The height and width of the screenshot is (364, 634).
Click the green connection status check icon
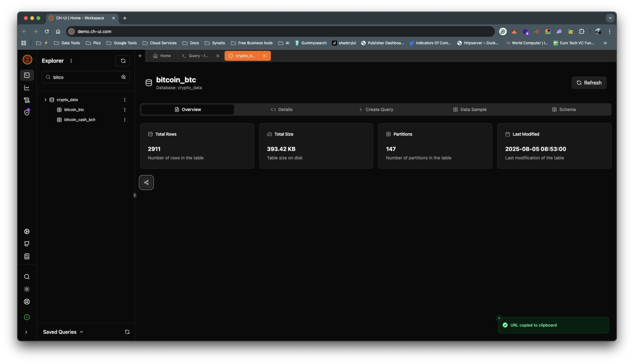point(27,317)
